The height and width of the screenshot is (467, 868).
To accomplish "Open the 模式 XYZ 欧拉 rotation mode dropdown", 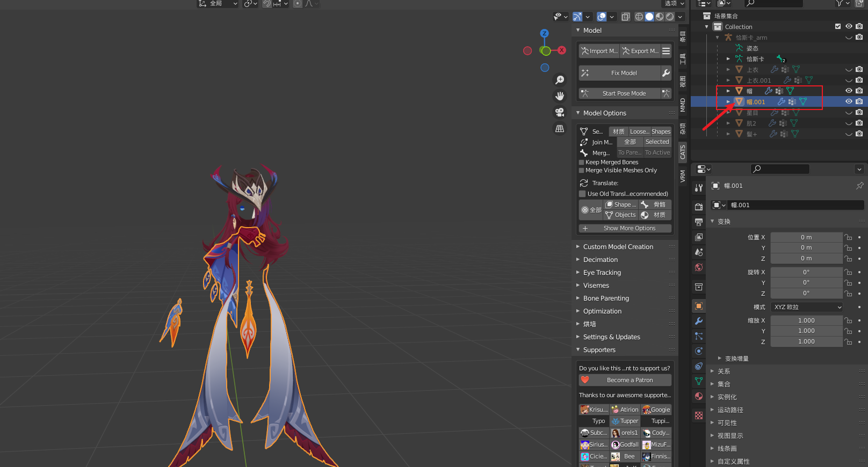I will (x=807, y=307).
